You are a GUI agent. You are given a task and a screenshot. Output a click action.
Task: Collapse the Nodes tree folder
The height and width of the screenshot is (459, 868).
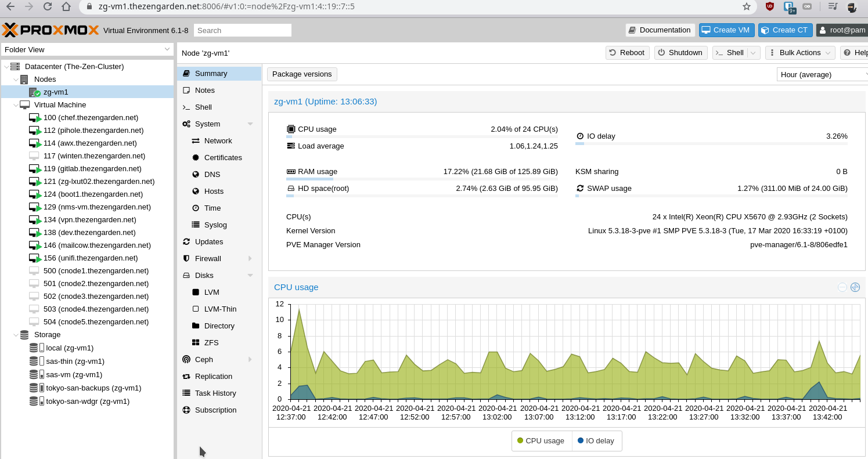[x=16, y=79]
